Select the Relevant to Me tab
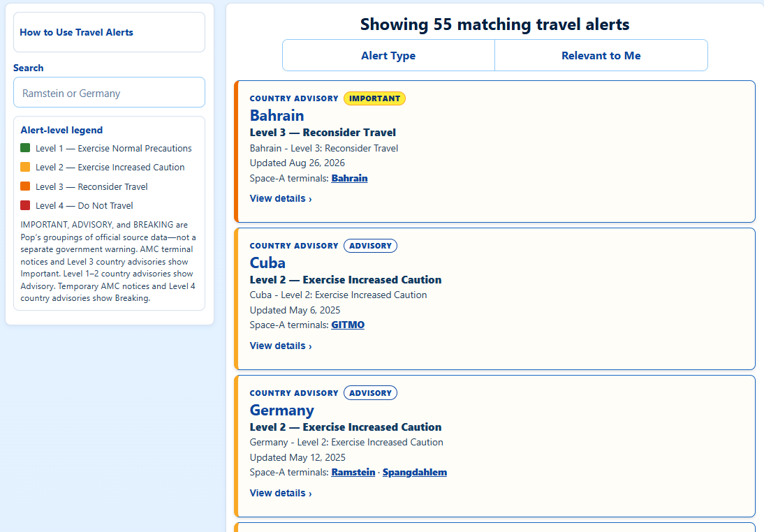 (601, 56)
